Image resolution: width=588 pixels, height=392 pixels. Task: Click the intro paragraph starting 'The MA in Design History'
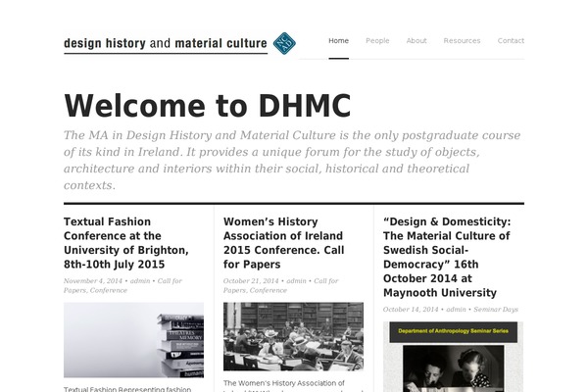(x=292, y=160)
